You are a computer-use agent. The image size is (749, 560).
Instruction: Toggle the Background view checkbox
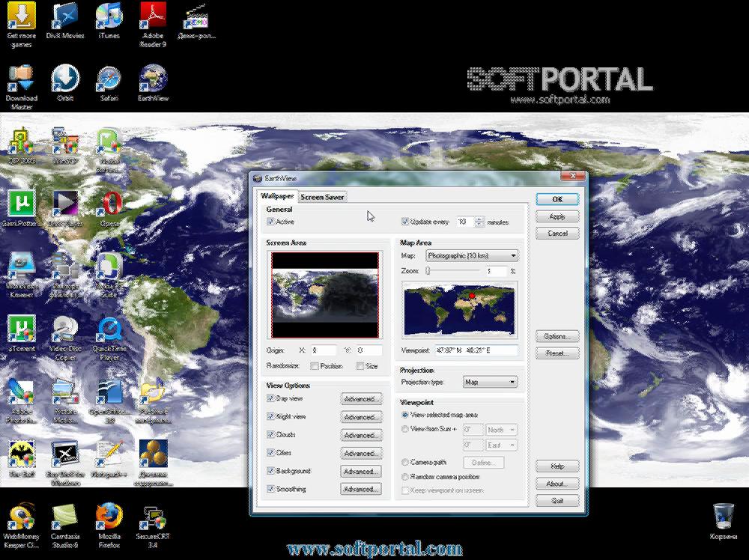[x=270, y=471]
